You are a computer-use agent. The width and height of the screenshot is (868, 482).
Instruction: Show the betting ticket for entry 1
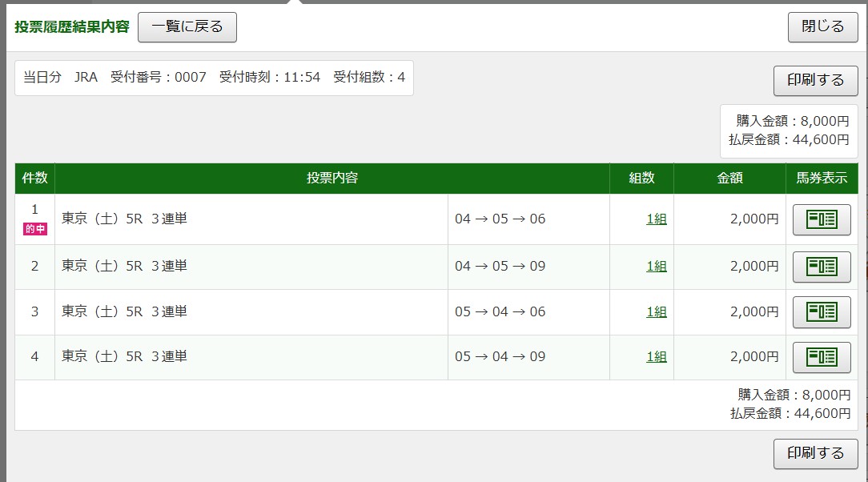pos(821,219)
